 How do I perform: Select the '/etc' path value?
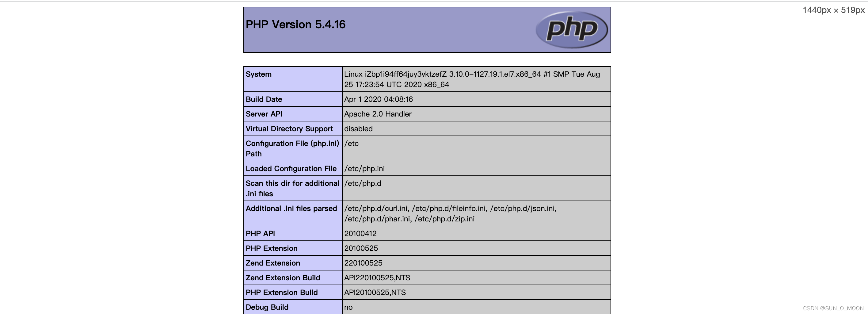pyautogui.click(x=351, y=144)
